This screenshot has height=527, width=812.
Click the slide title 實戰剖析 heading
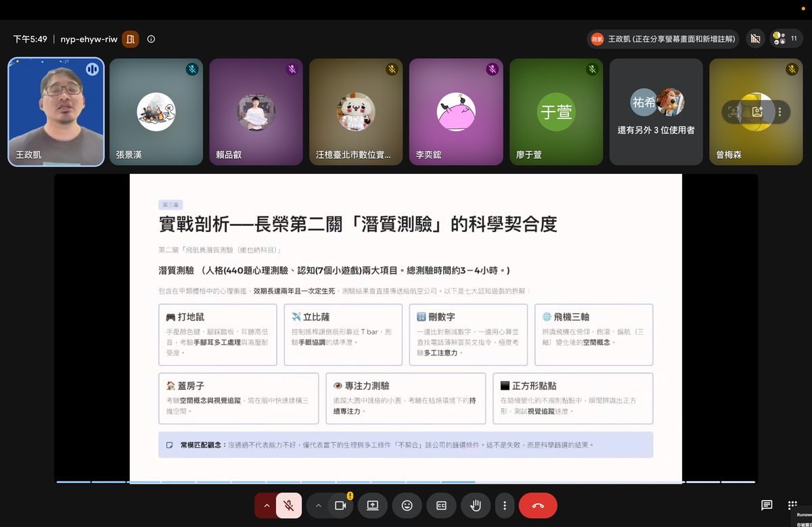point(358,224)
